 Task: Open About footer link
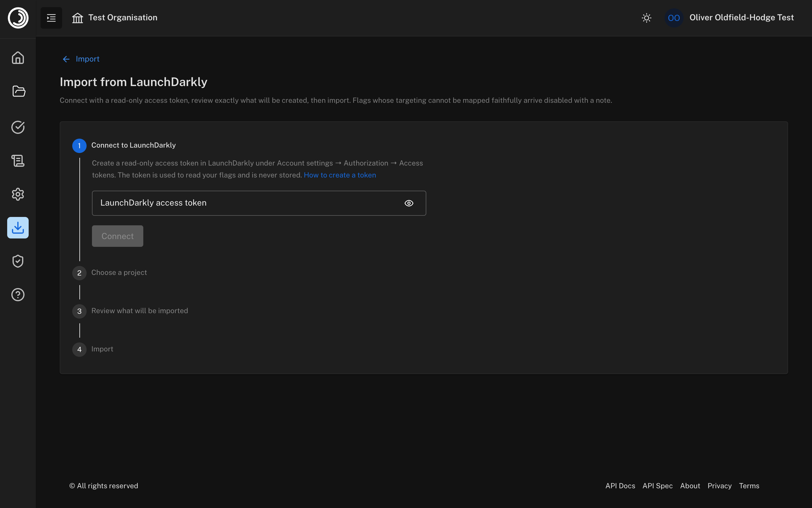[x=690, y=486]
